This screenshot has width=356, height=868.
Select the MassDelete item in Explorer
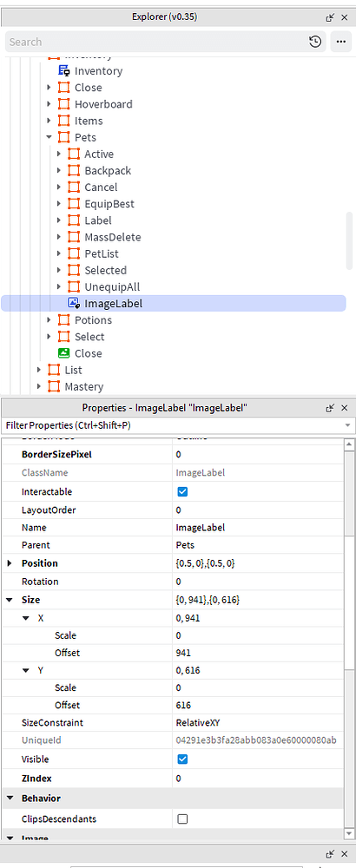coord(112,237)
